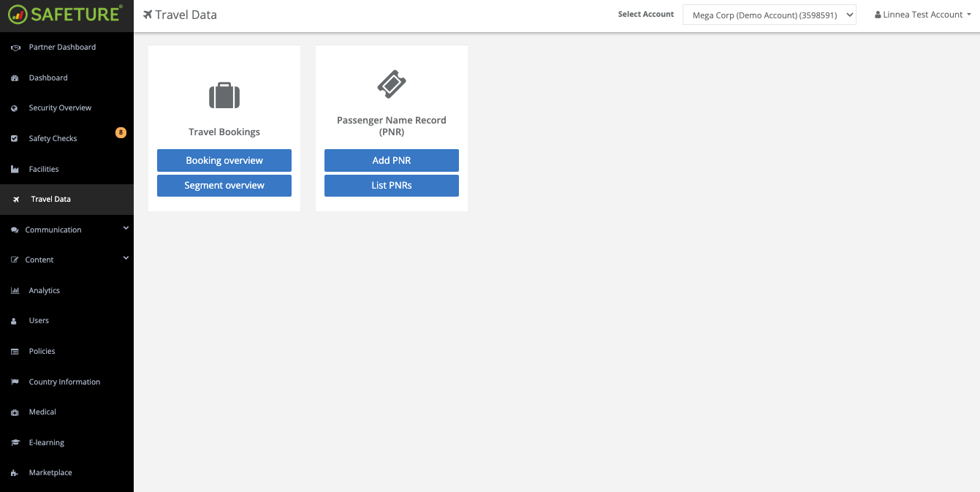Click the Policies list icon
This screenshot has height=492, width=980.
[15, 352]
